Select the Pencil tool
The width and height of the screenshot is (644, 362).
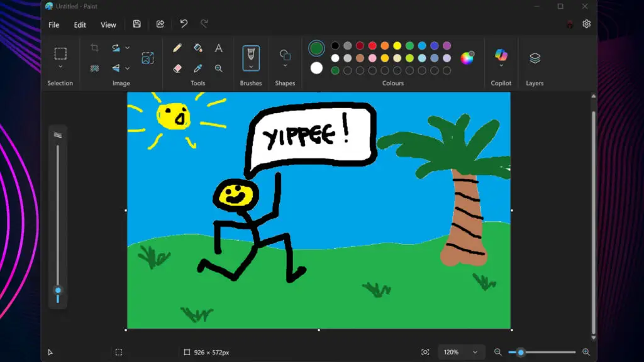(x=178, y=48)
